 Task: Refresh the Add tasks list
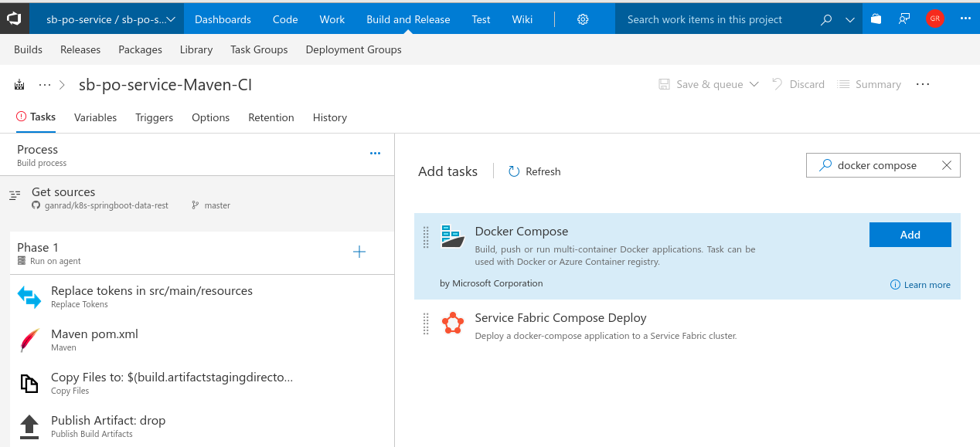tap(534, 171)
